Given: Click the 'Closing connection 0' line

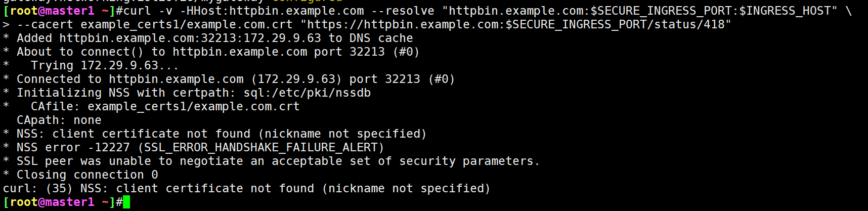Looking at the screenshot, I should point(80,175).
